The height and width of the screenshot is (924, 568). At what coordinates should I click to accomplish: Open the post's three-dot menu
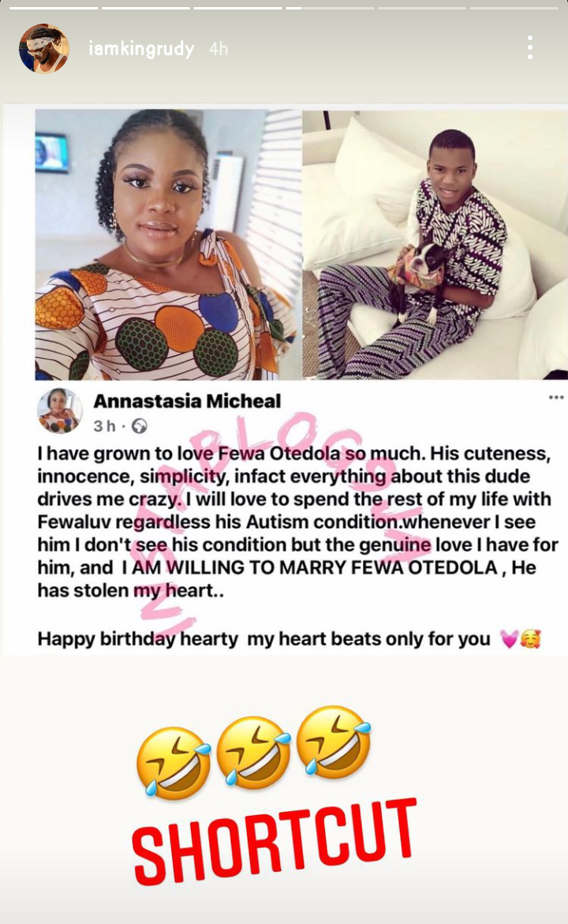coord(556,397)
